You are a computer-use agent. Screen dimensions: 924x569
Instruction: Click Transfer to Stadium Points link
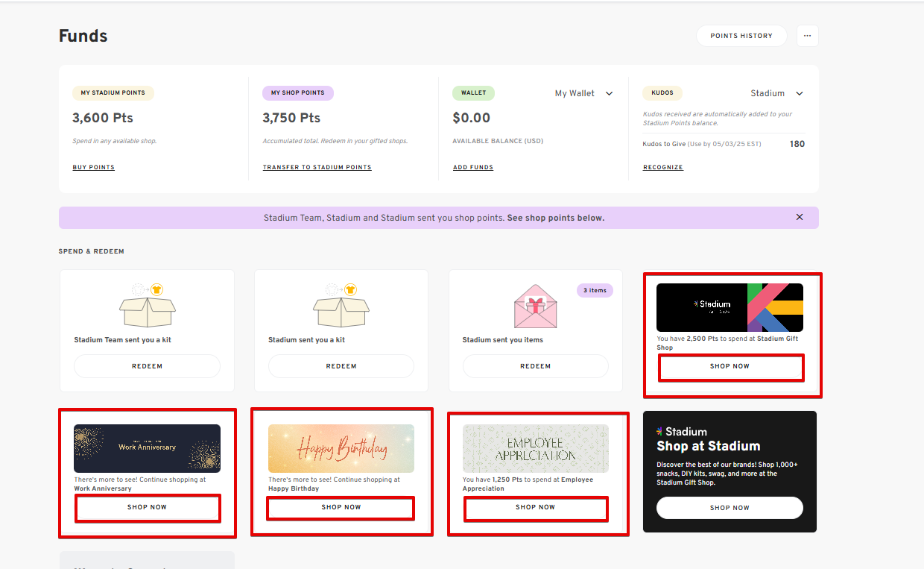click(x=317, y=167)
